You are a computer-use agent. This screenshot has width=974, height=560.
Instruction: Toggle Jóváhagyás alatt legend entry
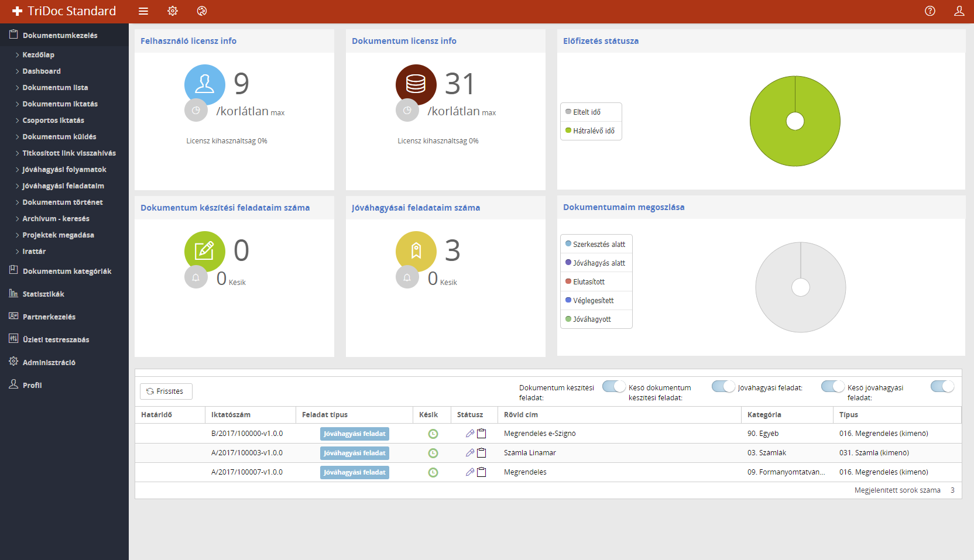(x=596, y=263)
